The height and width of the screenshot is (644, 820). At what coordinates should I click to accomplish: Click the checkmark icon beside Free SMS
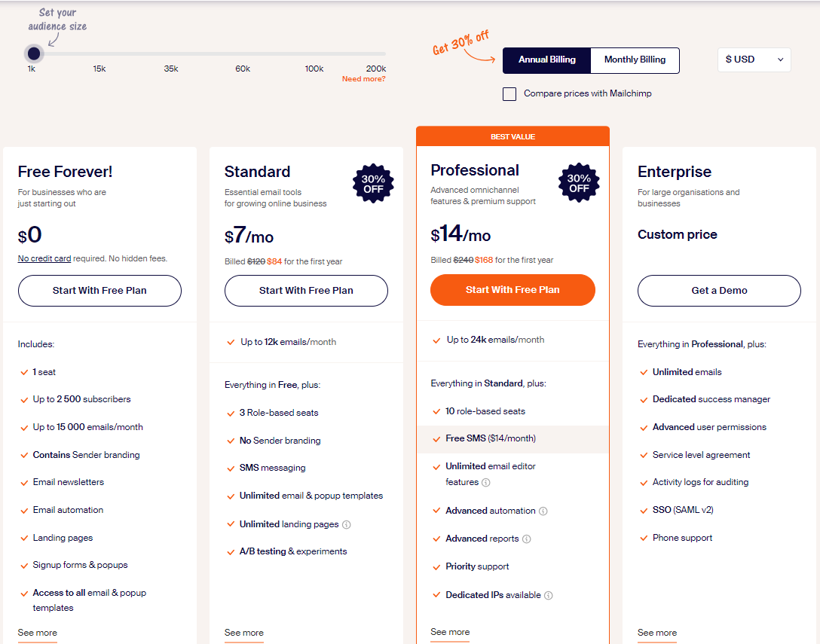click(x=436, y=439)
